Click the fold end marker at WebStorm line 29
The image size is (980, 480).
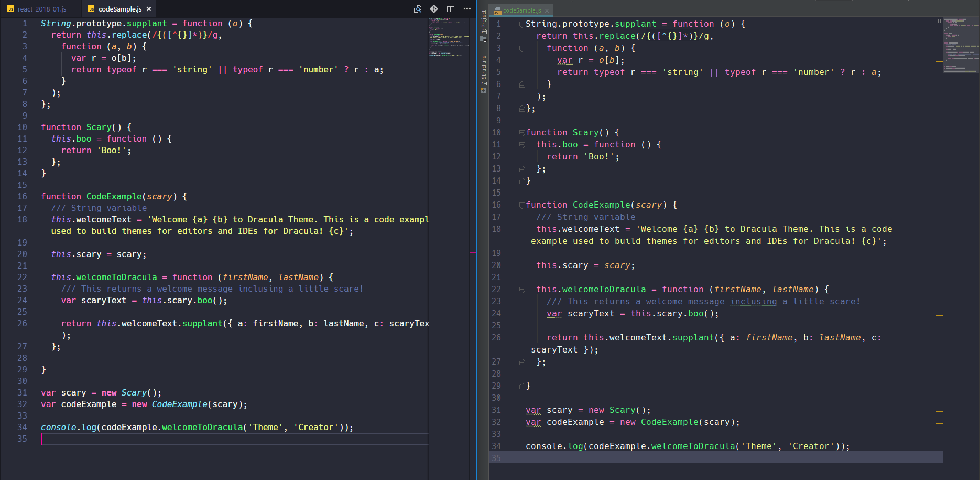click(522, 386)
